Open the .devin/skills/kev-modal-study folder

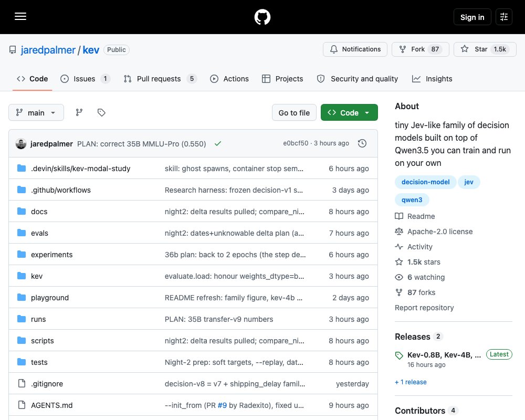pyautogui.click(x=81, y=169)
